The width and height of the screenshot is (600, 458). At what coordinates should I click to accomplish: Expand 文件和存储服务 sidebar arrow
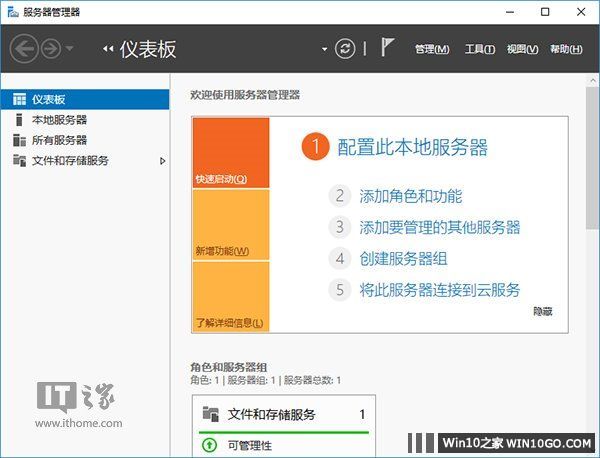pyautogui.click(x=163, y=160)
